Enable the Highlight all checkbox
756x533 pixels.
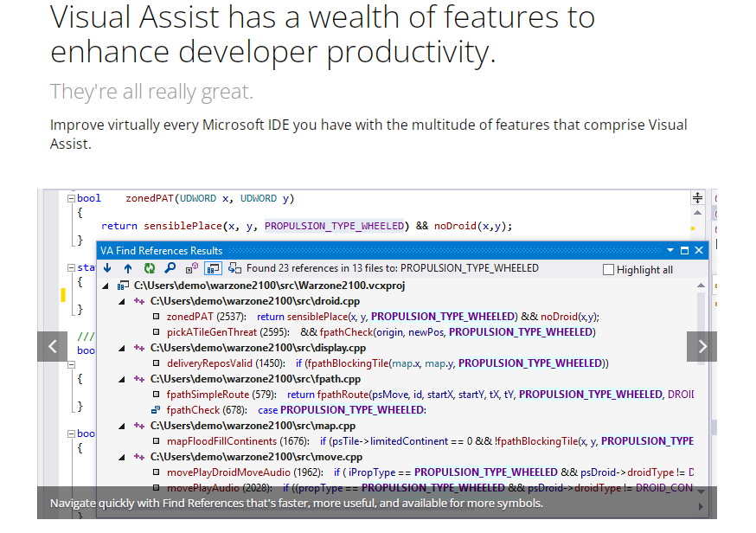(x=606, y=268)
